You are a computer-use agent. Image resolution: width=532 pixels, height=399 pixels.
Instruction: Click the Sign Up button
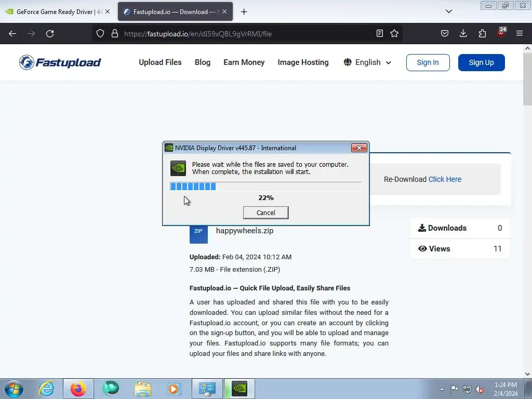(482, 62)
